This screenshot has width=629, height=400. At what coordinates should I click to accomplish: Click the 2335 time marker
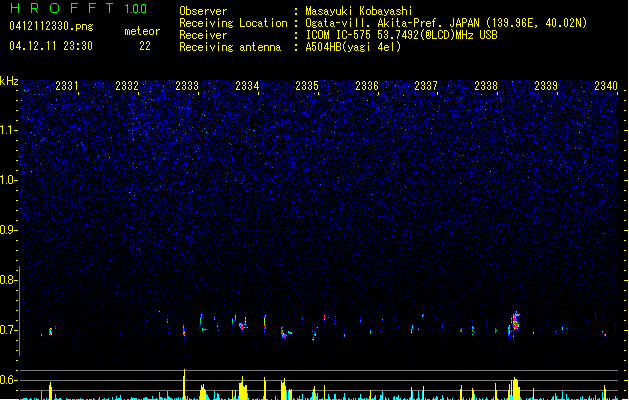point(307,86)
